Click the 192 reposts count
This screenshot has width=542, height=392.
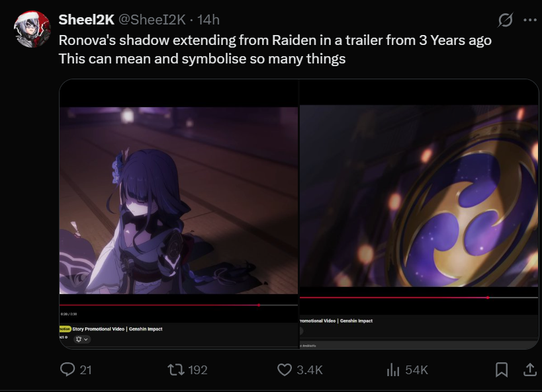(198, 370)
